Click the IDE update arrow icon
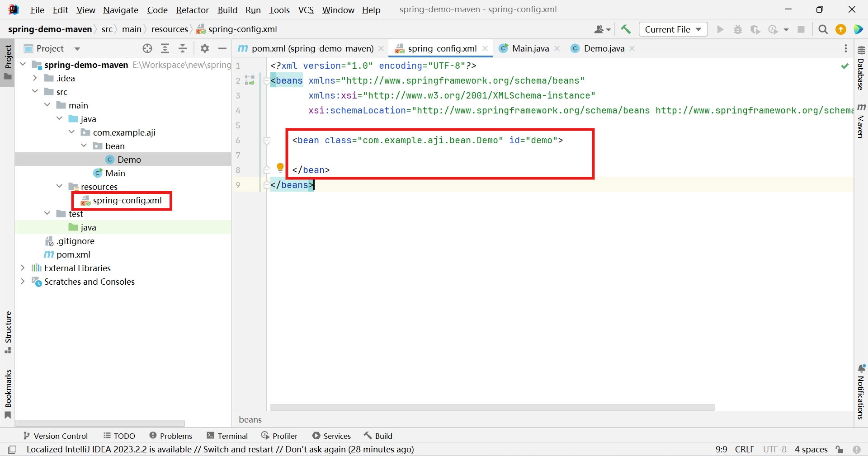This screenshot has width=868, height=456. (841, 29)
